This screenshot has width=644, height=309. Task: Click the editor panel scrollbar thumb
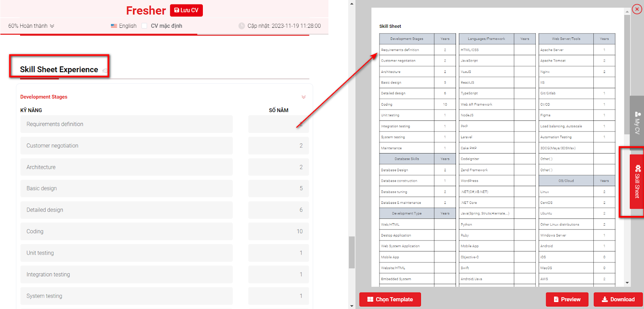(352, 252)
